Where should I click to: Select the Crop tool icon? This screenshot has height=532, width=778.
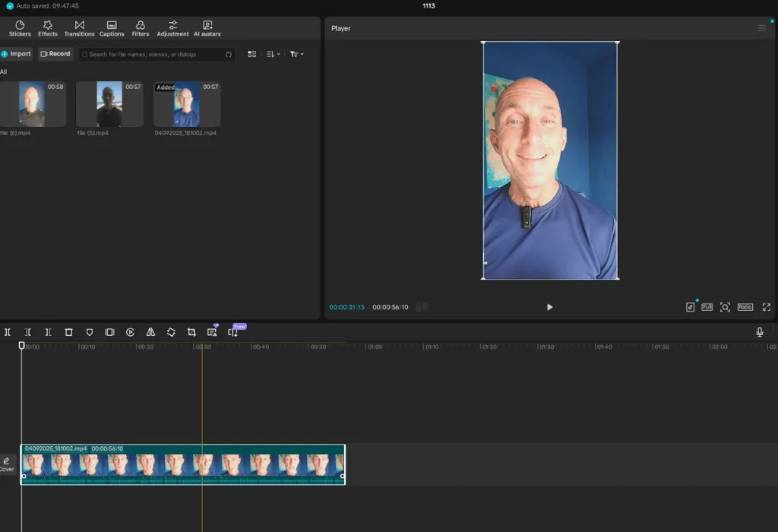(x=191, y=332)
